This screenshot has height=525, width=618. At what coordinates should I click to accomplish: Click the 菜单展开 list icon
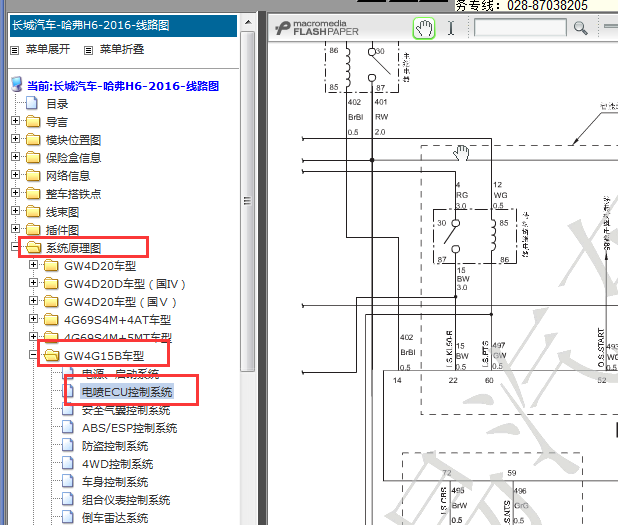(15, 50)
